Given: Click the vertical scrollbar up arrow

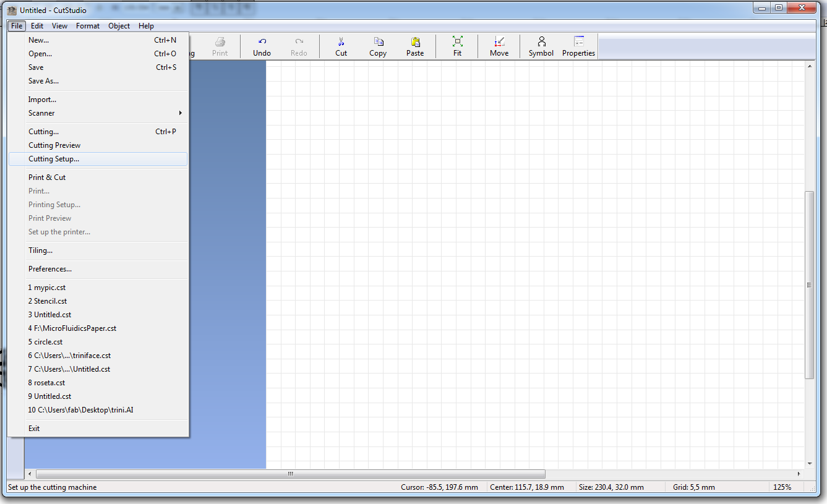Looking at the screenshot, I should (810, 66).
